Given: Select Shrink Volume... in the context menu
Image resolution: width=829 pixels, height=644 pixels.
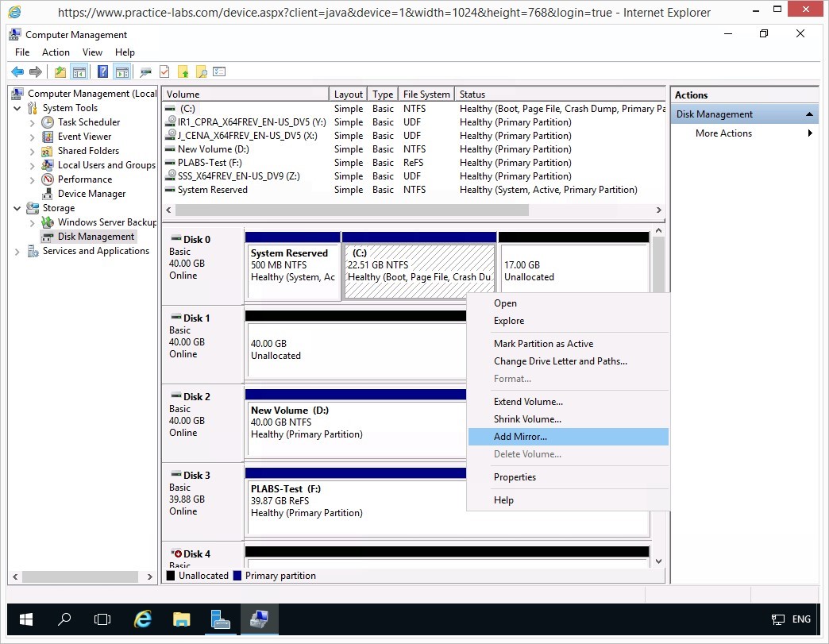Looking at the screenshot, I should coord(527,419).
